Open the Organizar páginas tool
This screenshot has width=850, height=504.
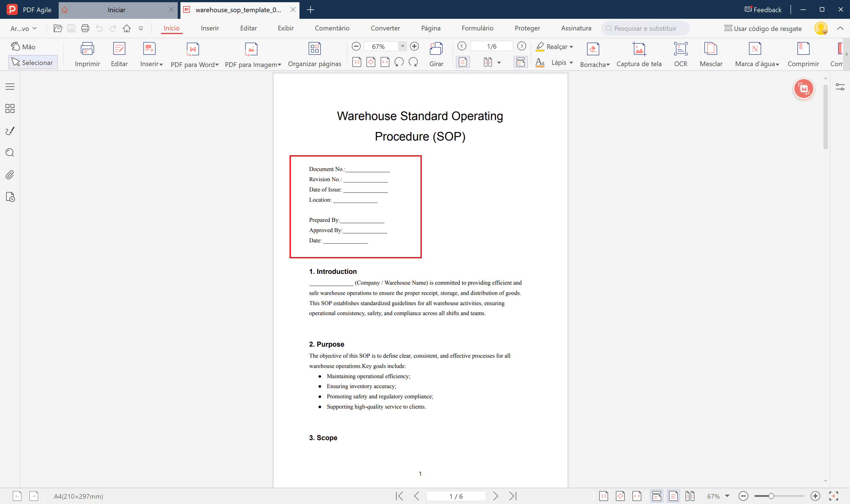click(x=314, y=49)
